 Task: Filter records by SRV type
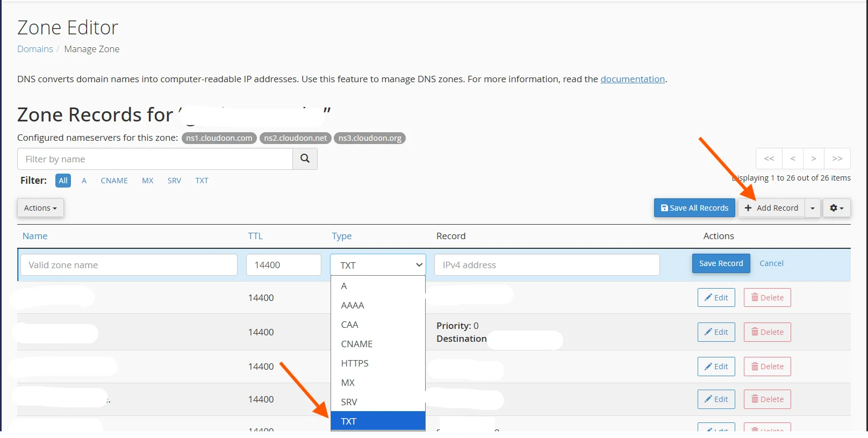click(174, 181)
